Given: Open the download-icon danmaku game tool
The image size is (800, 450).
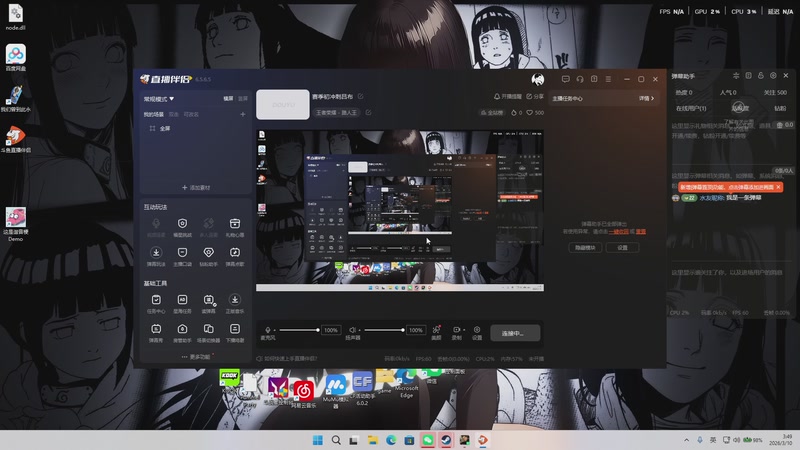Looking at the screenshot, I should [156, 256].
